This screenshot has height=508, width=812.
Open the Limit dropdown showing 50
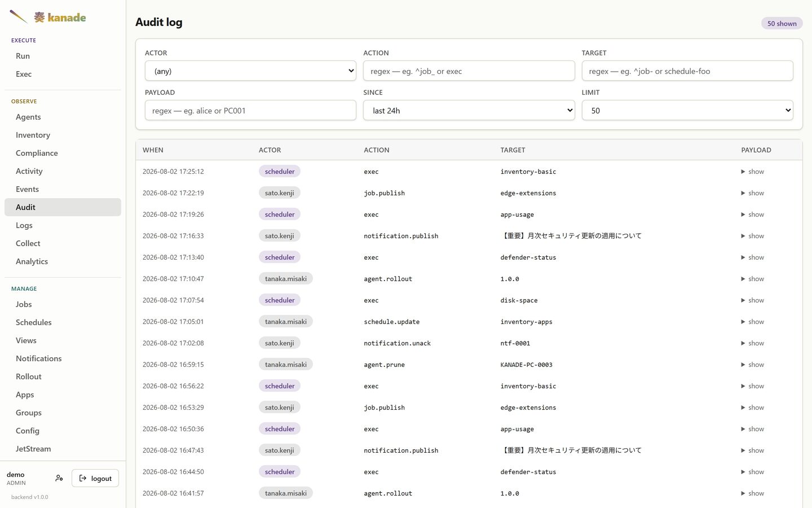[687, 111]
